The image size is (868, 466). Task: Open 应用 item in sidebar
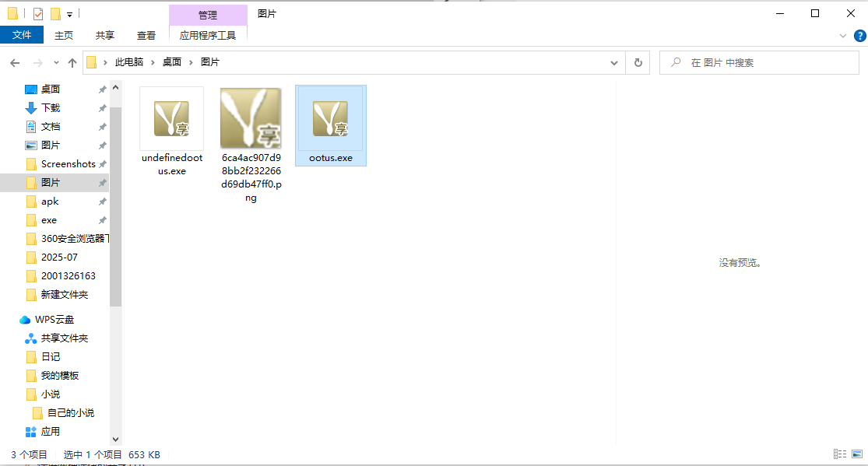(x=51, y=432)
